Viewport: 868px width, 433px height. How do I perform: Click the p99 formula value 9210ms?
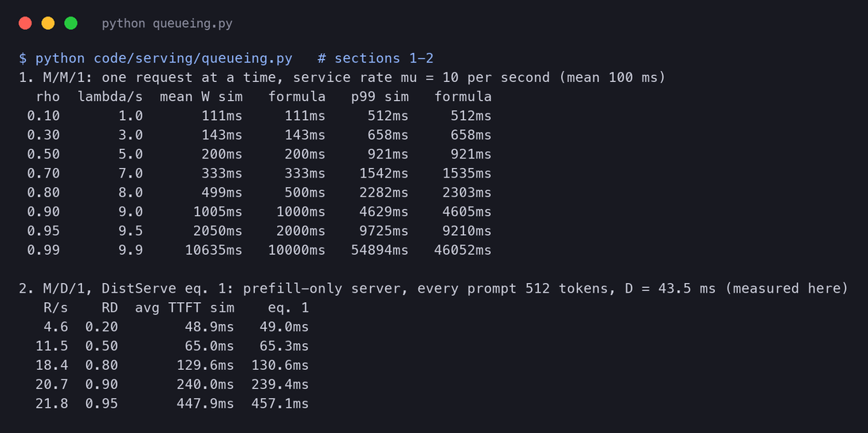466,230
